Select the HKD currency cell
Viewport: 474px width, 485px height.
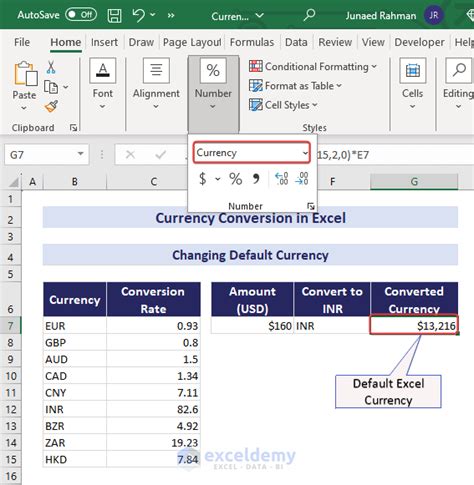(75, 459)
